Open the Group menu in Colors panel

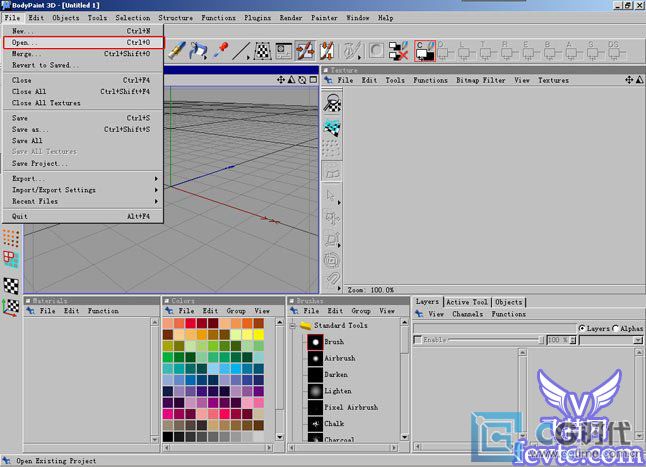point(236,311)
